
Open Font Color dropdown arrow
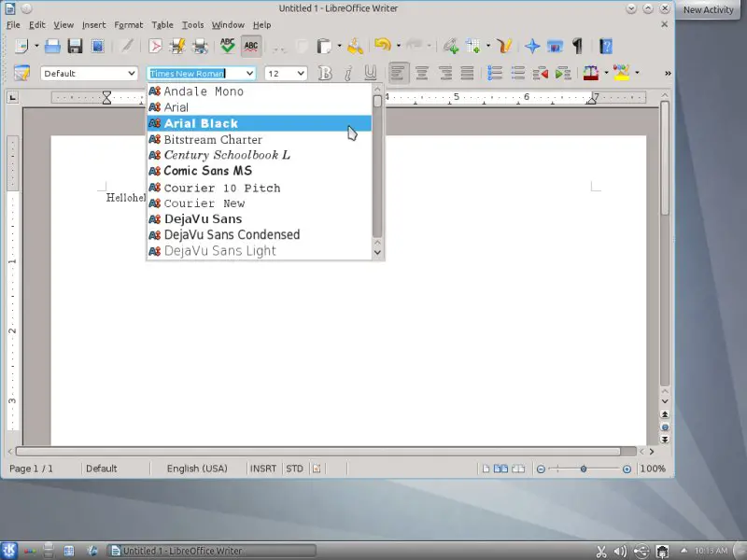(x=606, y=73)
